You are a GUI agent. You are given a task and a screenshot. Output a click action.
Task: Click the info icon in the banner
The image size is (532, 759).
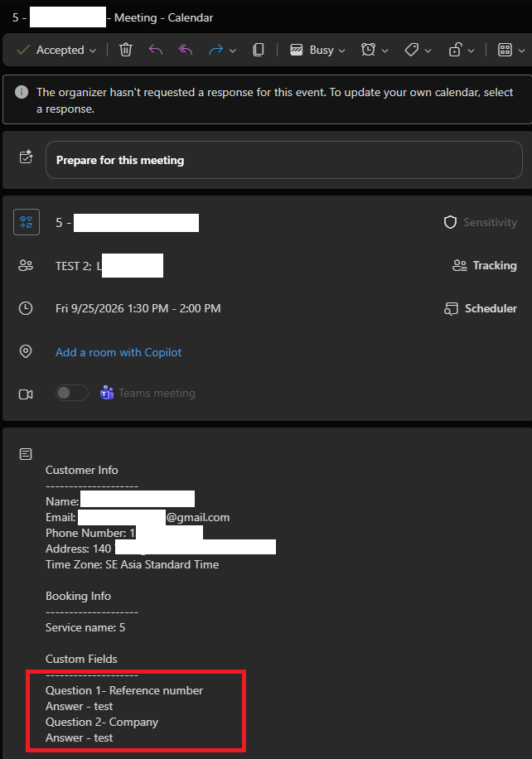tap(22, 92)
